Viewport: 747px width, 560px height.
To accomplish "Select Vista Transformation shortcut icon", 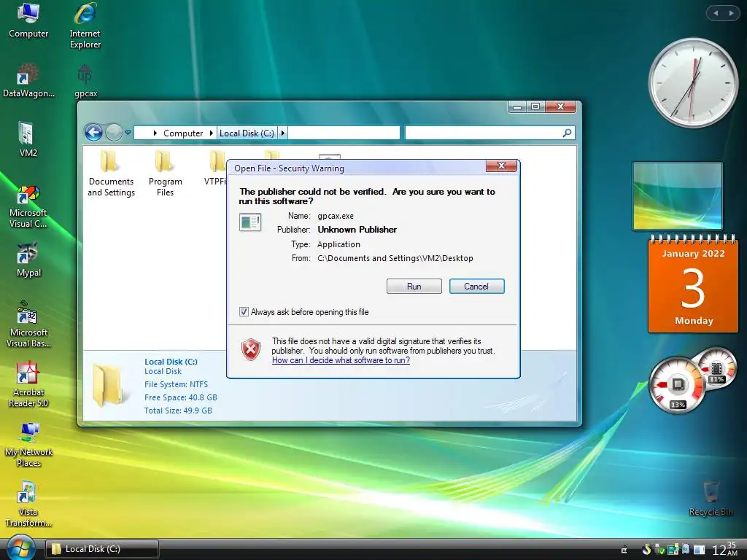I will 28,505.
